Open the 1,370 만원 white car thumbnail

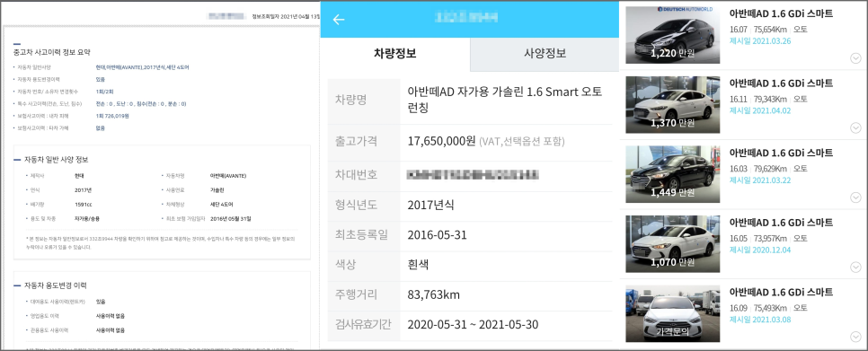[673, 104]
